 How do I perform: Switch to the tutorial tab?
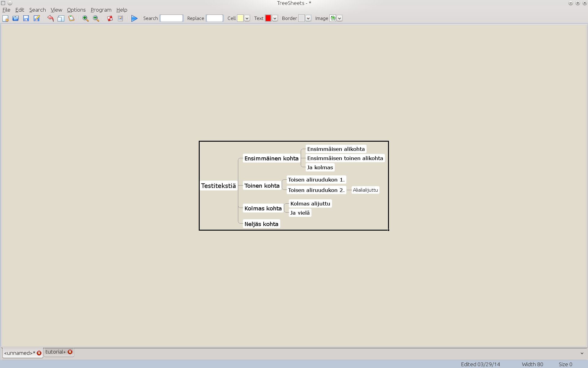[55, 352]
